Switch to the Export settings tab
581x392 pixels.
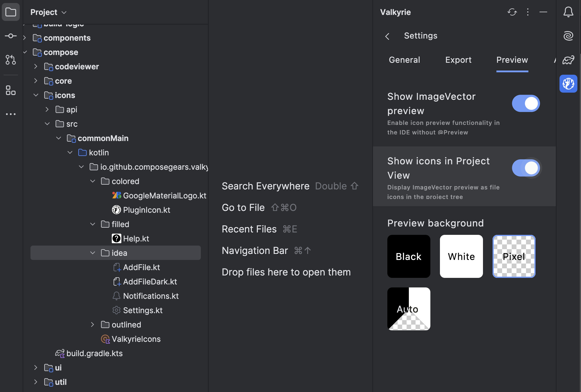point(458,60)
